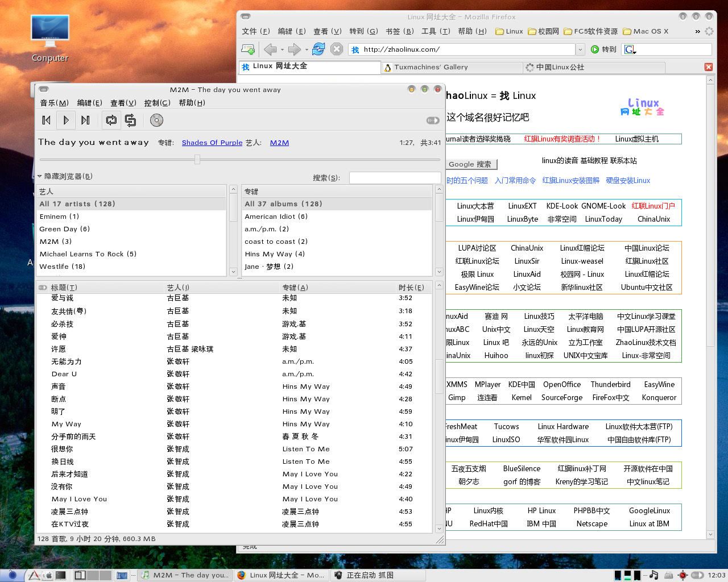The width and height of the screenshot is (728, 582).
Task: Select American Idiot (6) album
Action: 337,217
